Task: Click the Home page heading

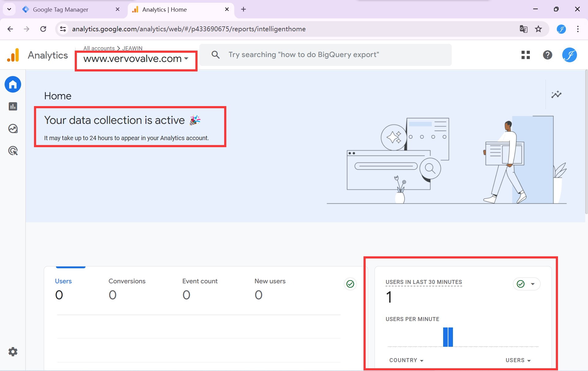Action: [58, 96]
